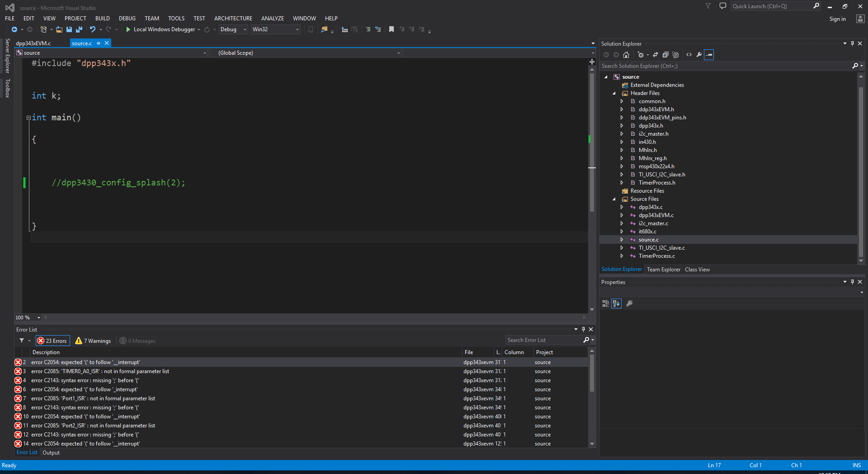This screenshot has height=474, width=868.
Task: Toggle the 0 Messages filter
Action: pyautogui.click(x=137, y=341)
